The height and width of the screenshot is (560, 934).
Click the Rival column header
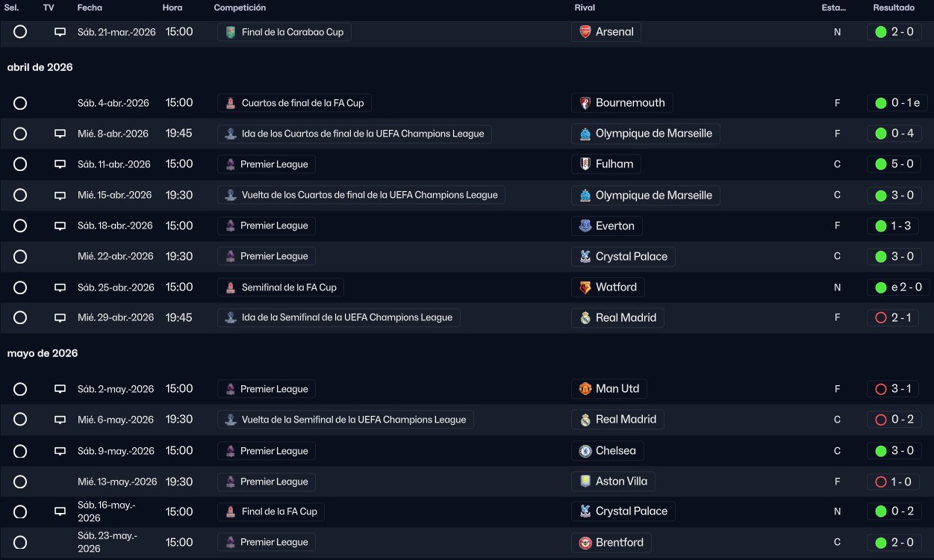point(585,7)
